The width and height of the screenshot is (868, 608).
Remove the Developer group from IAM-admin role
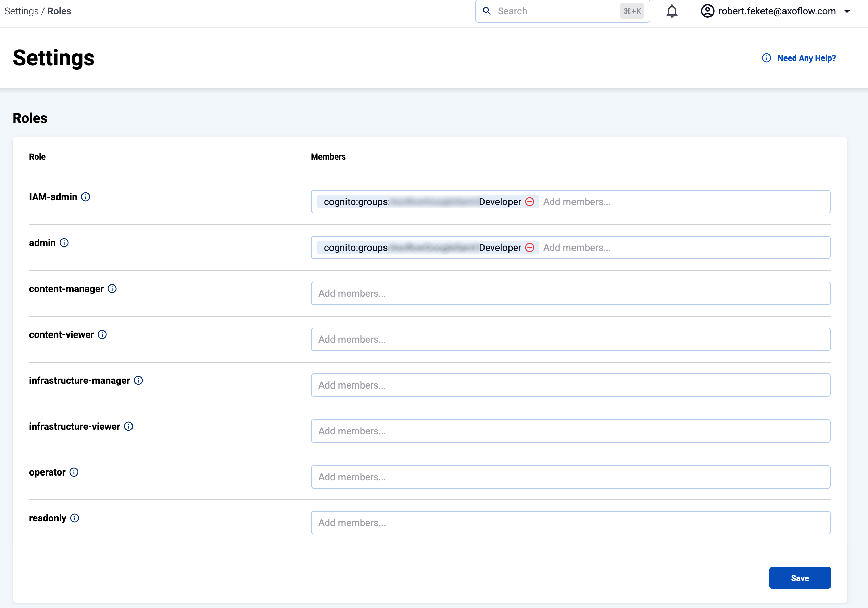(530, 201)
